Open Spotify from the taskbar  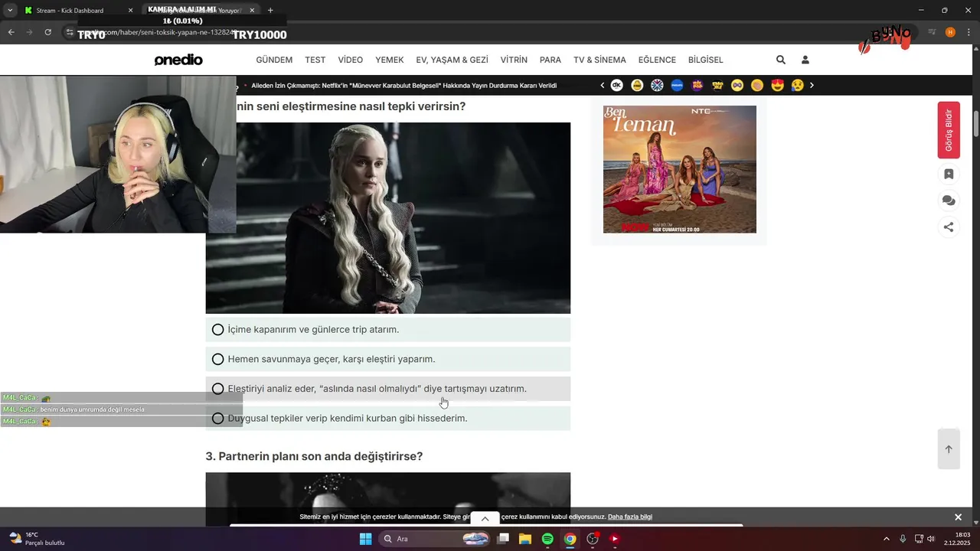coord(547,539)
